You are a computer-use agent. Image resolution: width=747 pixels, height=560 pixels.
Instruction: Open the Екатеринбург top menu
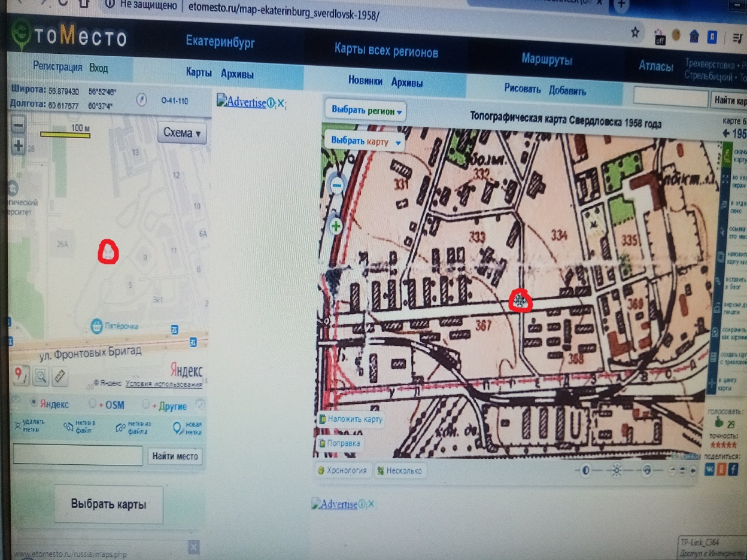point(220,42)
